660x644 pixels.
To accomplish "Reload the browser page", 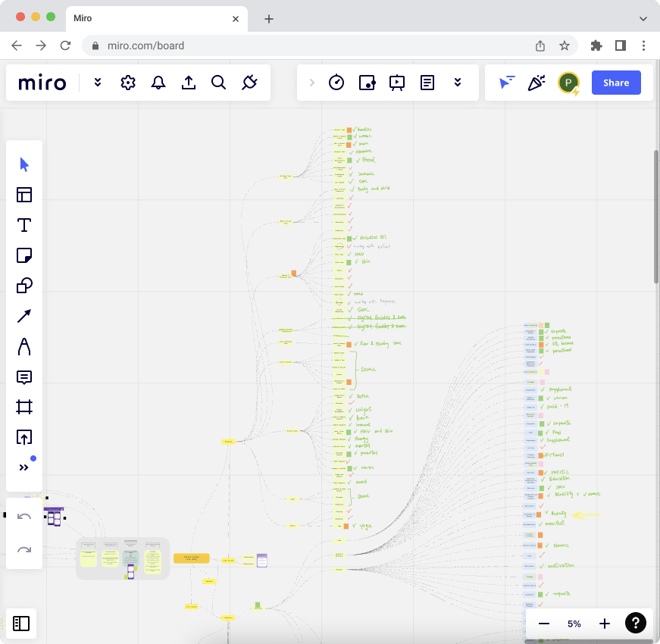I will (x=65, y=45).
